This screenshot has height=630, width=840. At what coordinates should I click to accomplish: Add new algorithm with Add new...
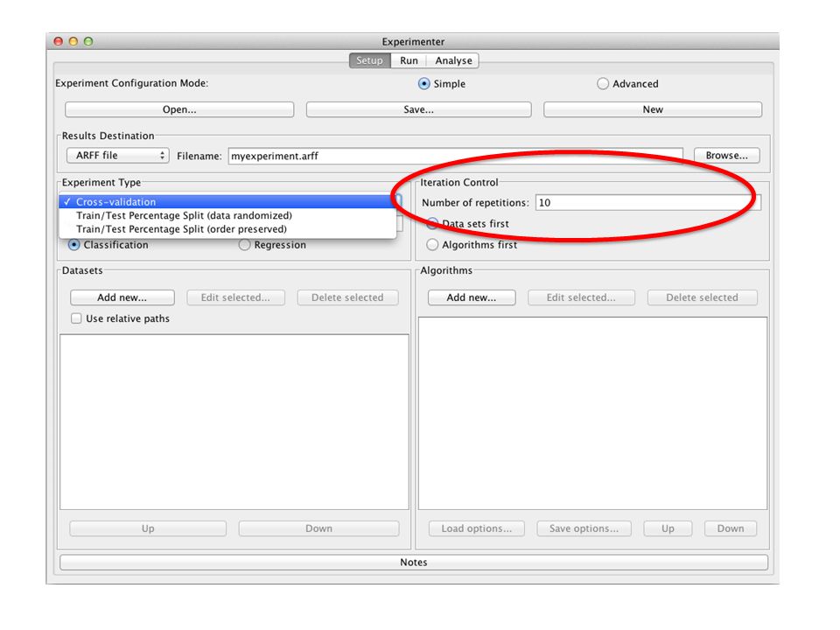(x=472, y=297)
